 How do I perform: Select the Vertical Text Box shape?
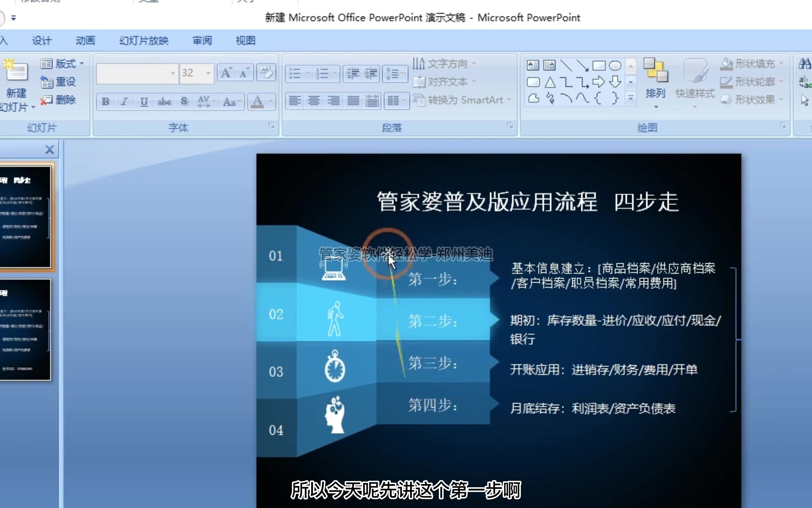coord(549,65)
